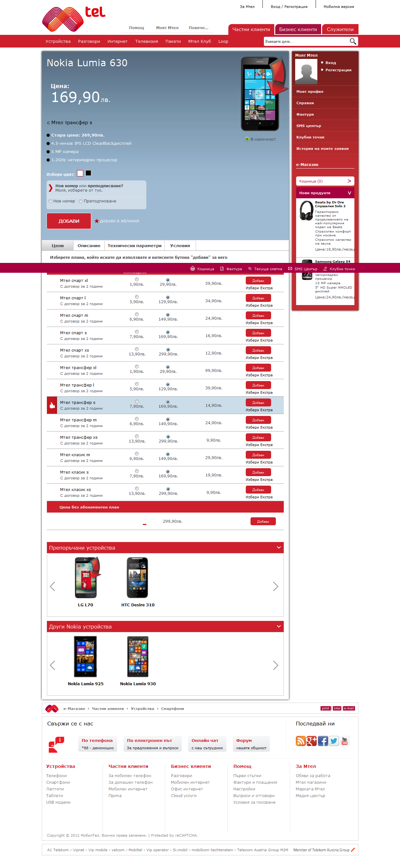Choose the black color swatch
This screenshot has height=868, width=400.
(x=88, y=173)
